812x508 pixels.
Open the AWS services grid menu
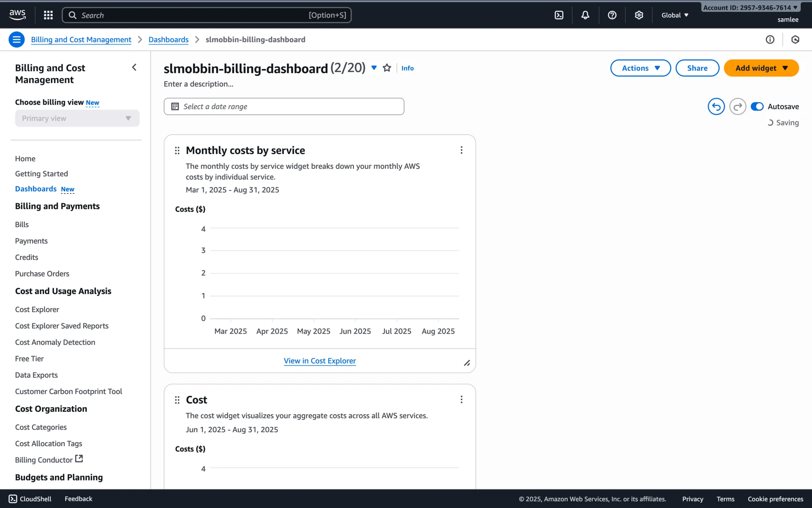[48, 15]
